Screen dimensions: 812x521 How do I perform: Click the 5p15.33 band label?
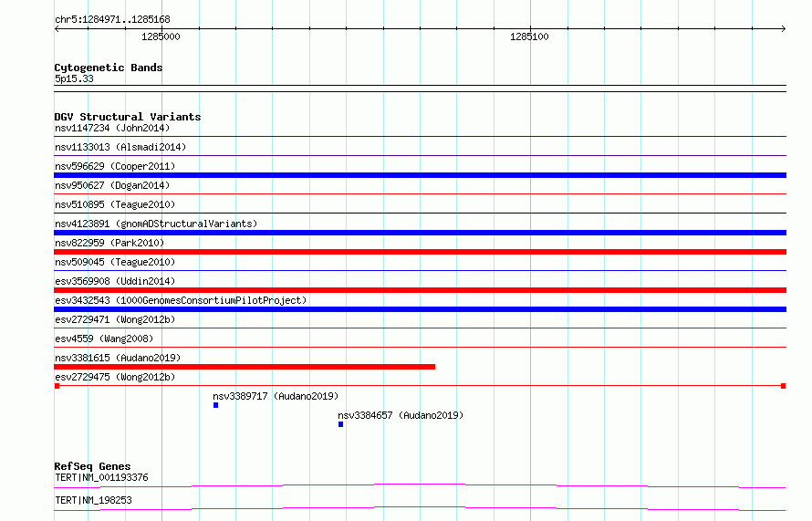(x=74, y=78)
